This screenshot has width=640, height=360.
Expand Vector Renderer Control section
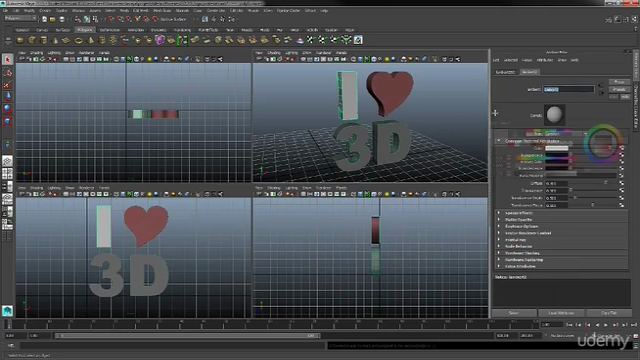pyautogui.click(x=498, y=233)
